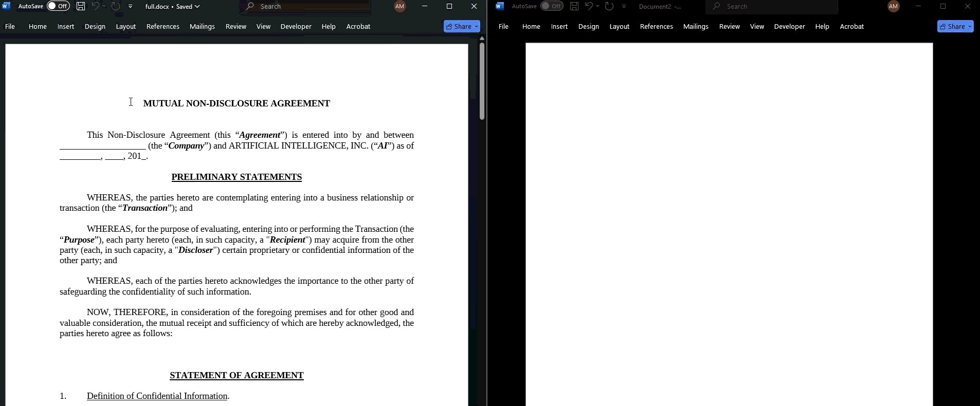The height and width of the screenshot is (406, 980).
Task: Open the Acrobat tab in full.docx
Action: (x=358, y=26)
